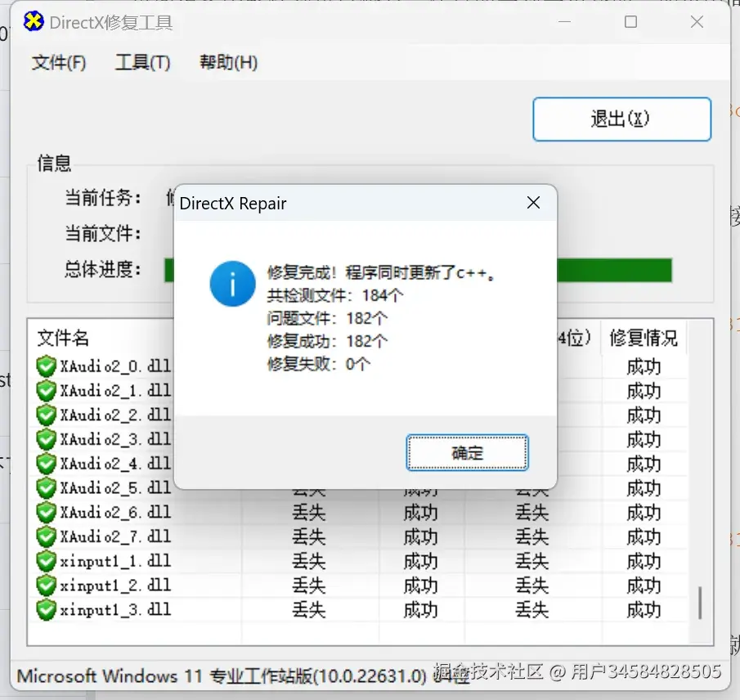Maximize the DirectX修复工具 window
The height and width of the screenshot is (700, 740).
pos(630,22)
